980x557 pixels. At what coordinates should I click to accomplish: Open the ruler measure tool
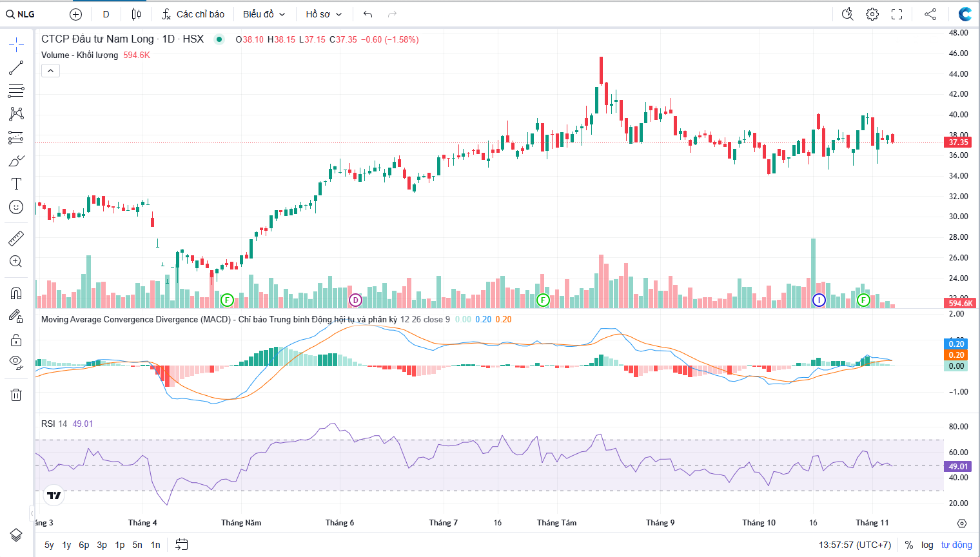tap(16, 239)
